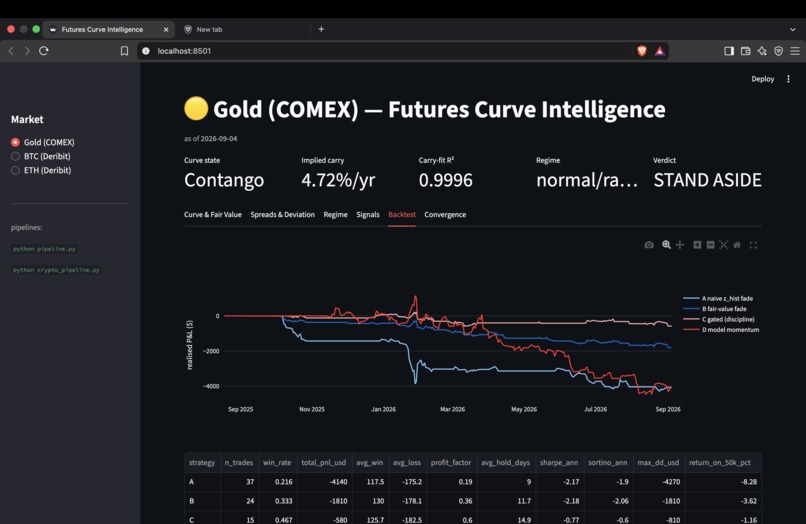Select the Backtest tab

[402, 214]
